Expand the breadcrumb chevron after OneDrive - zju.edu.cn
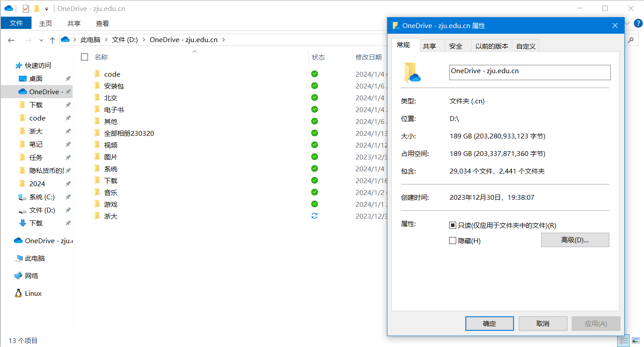This screenshot has height=347, width=644. point(223,40)
